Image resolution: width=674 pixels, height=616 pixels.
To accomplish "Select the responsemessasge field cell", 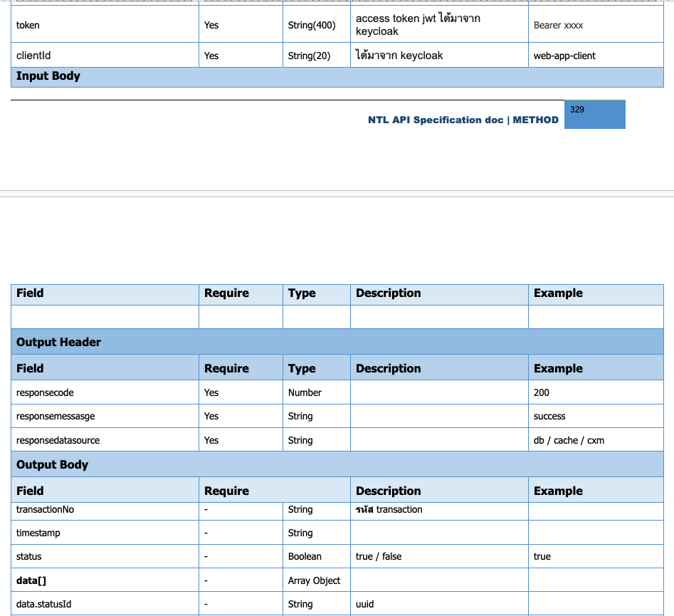I will click(x=56, y=416).
